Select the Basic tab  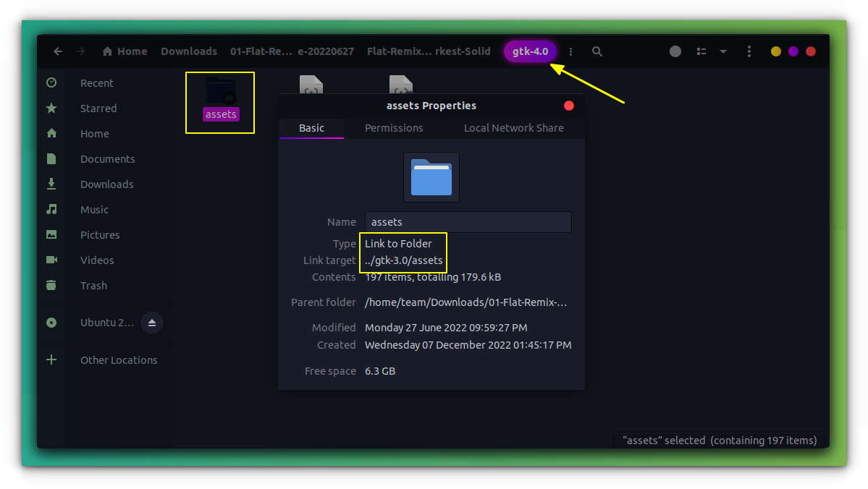coord(312,128)
